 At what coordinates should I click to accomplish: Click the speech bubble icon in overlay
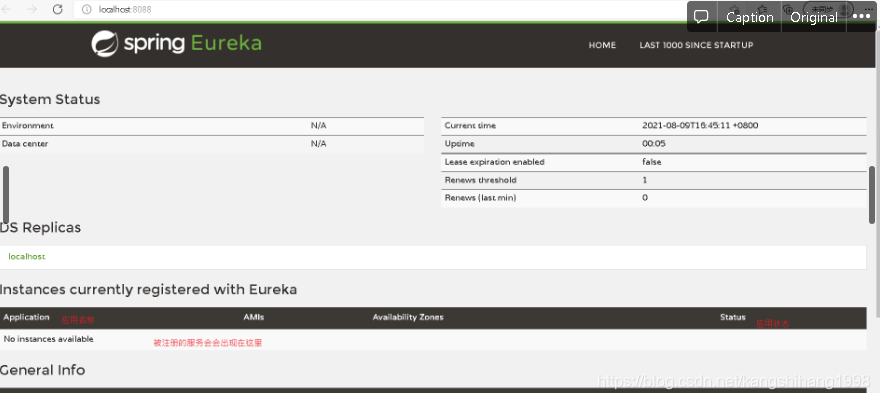(x=701, y=17)
